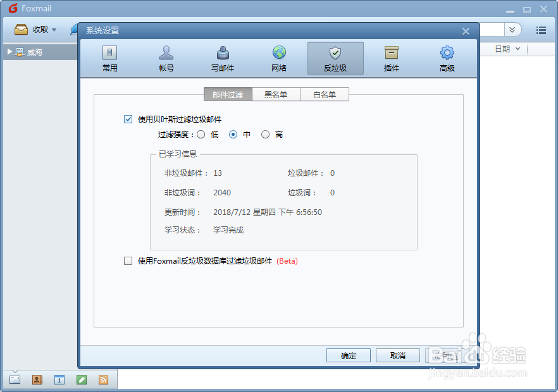Screen dimensions: 558x392
Task: Click the 非垃圾词 count 2040
Action: [x=222, y=193]
